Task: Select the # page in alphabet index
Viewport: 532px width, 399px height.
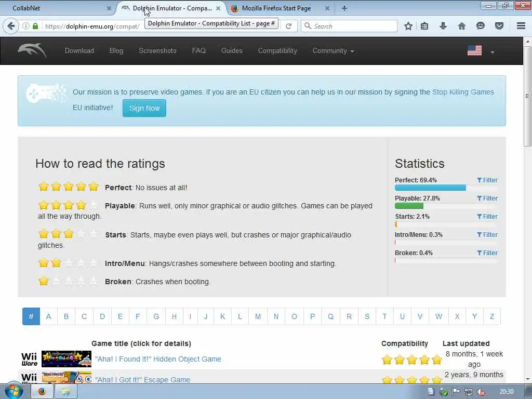Action: (31, 316)
